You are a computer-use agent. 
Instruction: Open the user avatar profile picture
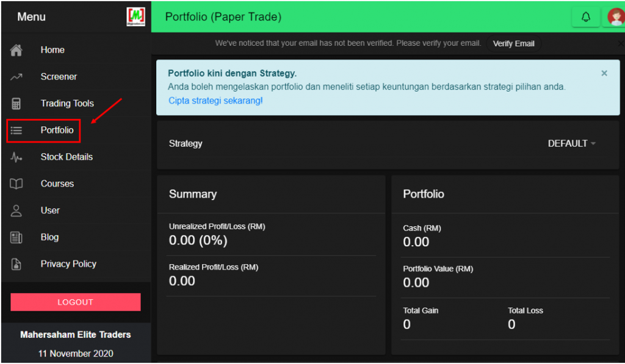point(616,17)
